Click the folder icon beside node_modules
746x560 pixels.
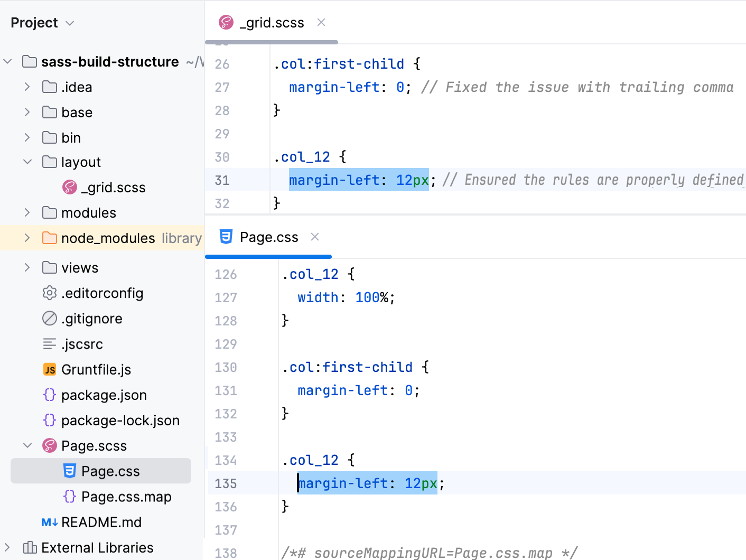pos(49,238)
